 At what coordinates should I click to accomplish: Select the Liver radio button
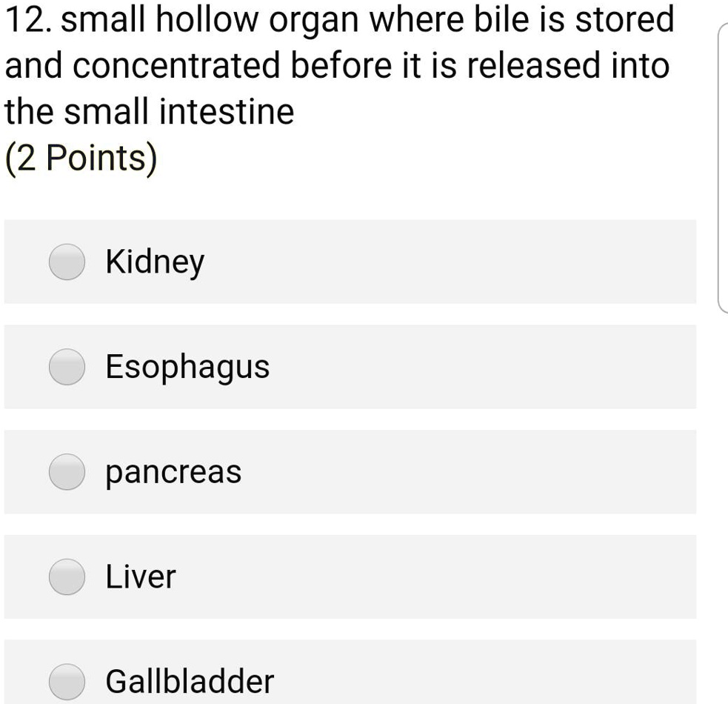66,577
